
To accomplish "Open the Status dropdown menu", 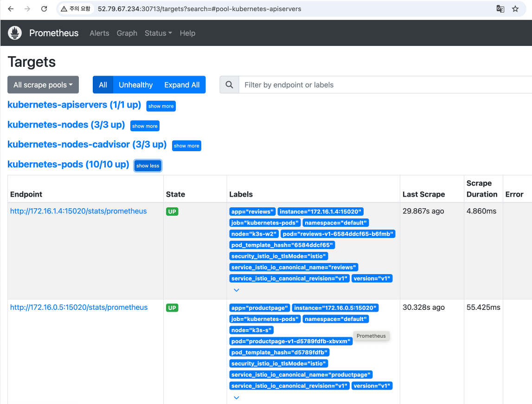I will [159, 33].
